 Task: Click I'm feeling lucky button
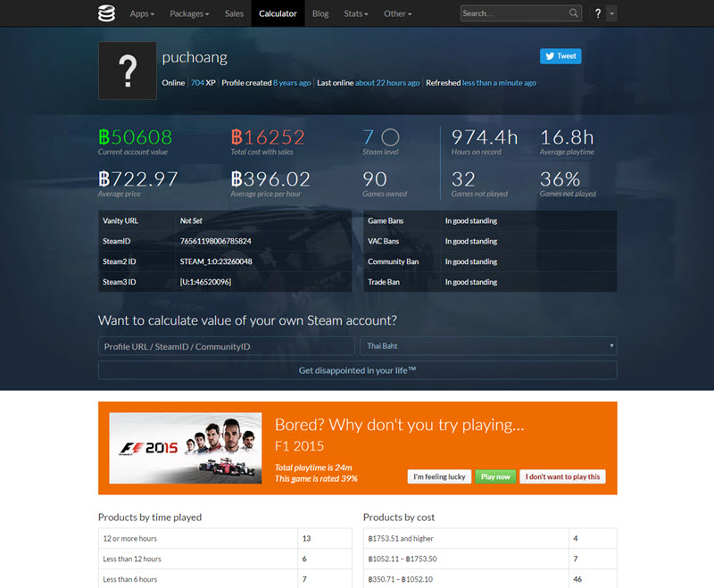439,476
